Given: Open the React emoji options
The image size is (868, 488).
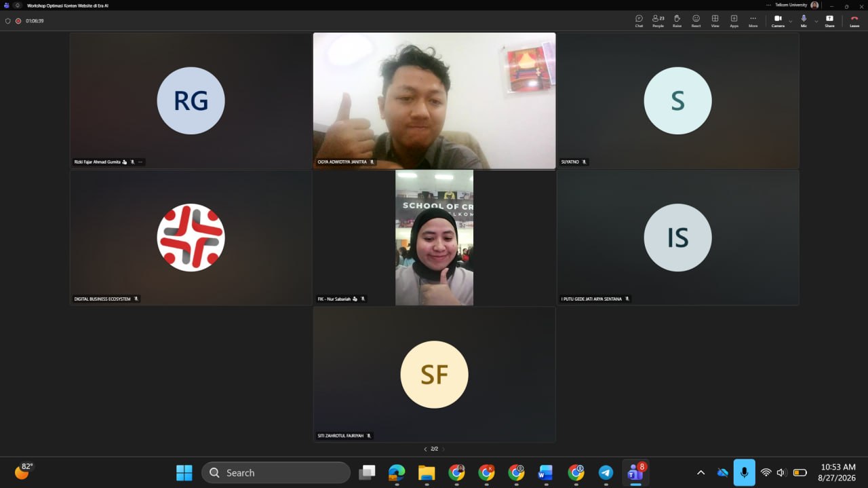Looking at the screenshot, I should pos(696,21).
